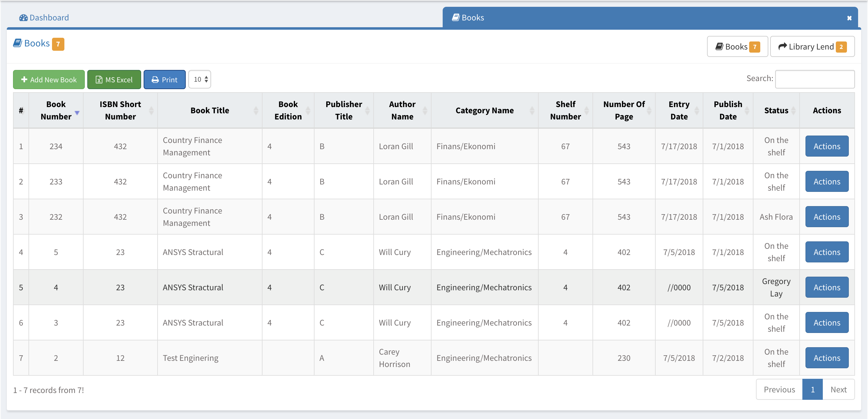Click the plus icon on Add New Book

[x=24, y=80]
